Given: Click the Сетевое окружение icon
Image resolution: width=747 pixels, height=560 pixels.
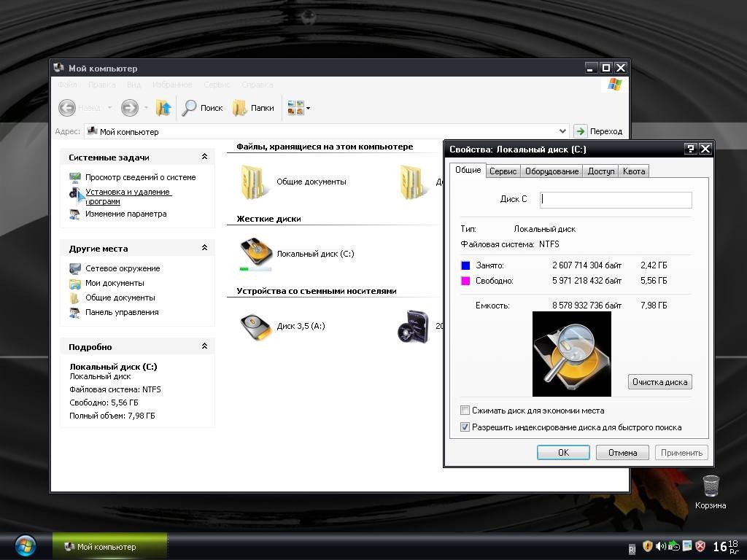Looking at the screenshot, I should click(x=75, y=268).
